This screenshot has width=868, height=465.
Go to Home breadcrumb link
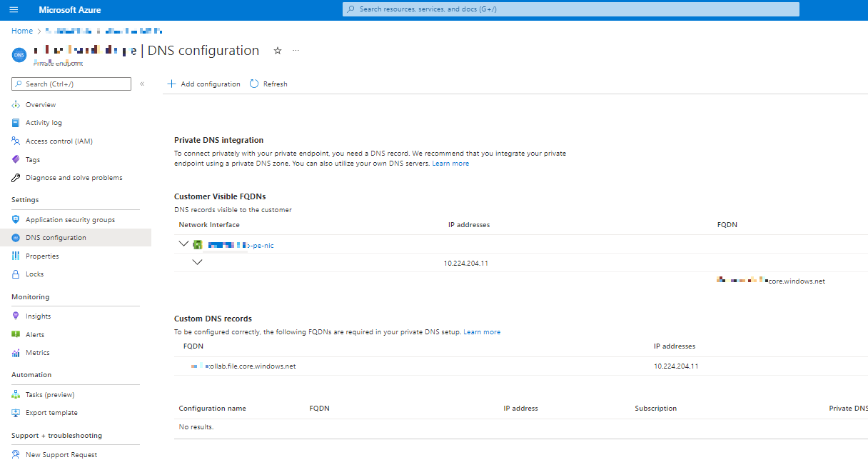pyautogui.click(x=22, y=31)
